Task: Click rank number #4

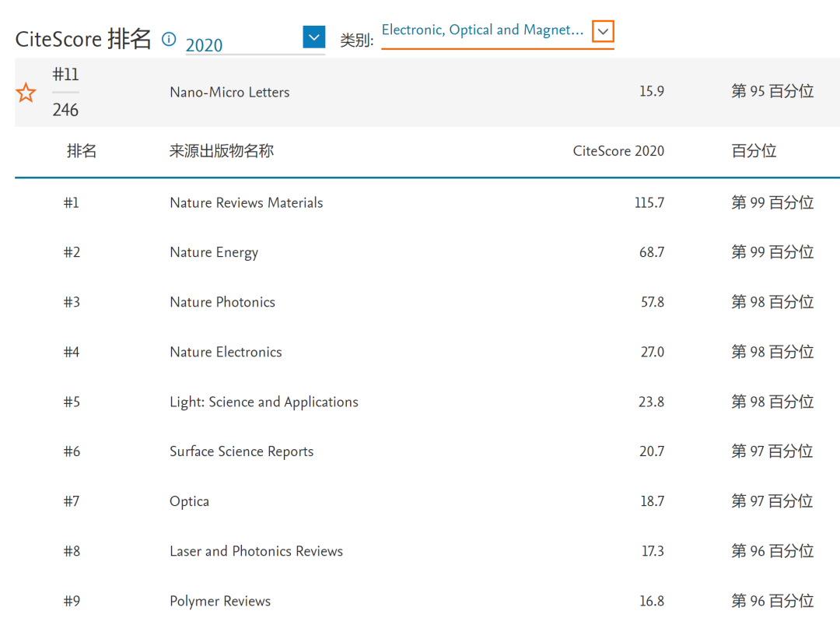Action: tap(72, 352)
